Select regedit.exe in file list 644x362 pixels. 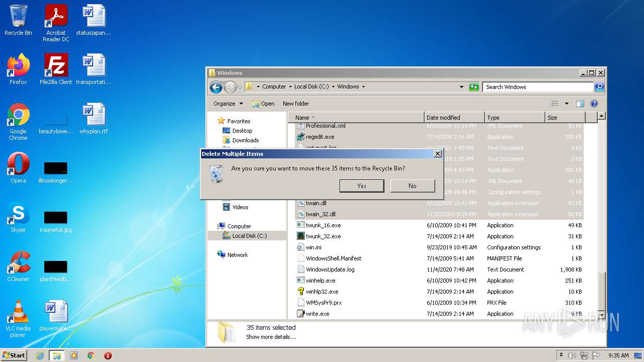440,137
